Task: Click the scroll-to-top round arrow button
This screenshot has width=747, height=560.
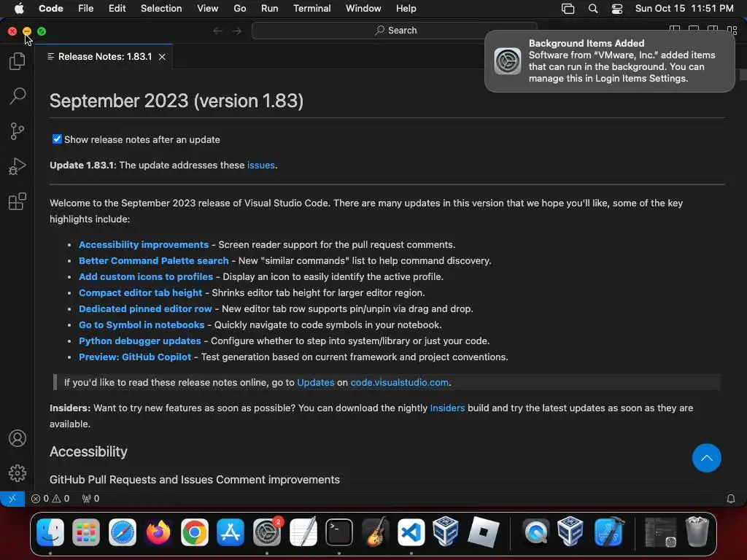Action: coord(706,458)
